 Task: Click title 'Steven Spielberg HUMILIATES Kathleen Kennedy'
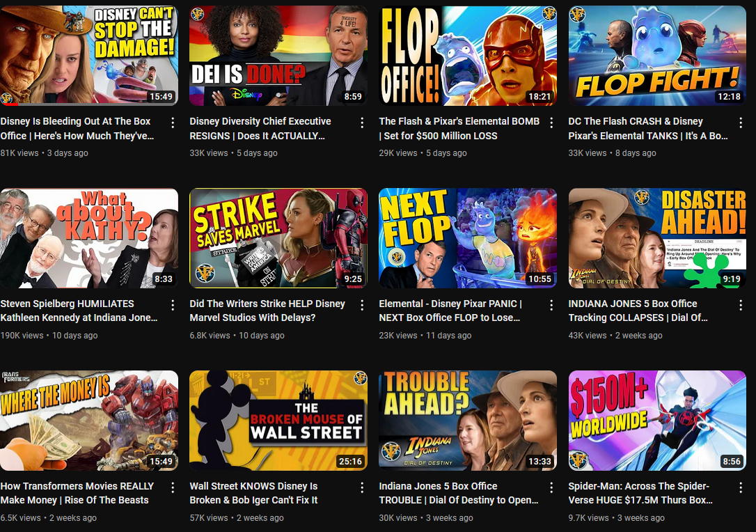(78, 311)
